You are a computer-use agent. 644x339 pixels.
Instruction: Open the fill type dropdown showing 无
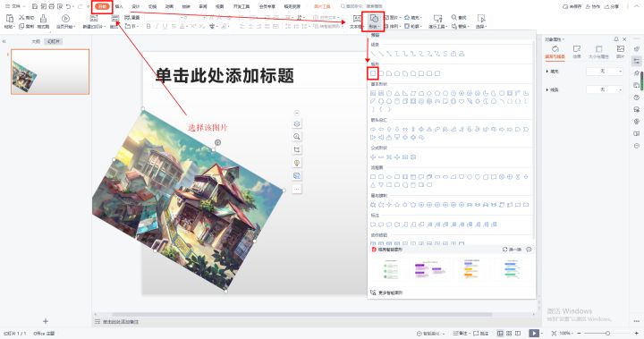[x=604, y=72]
